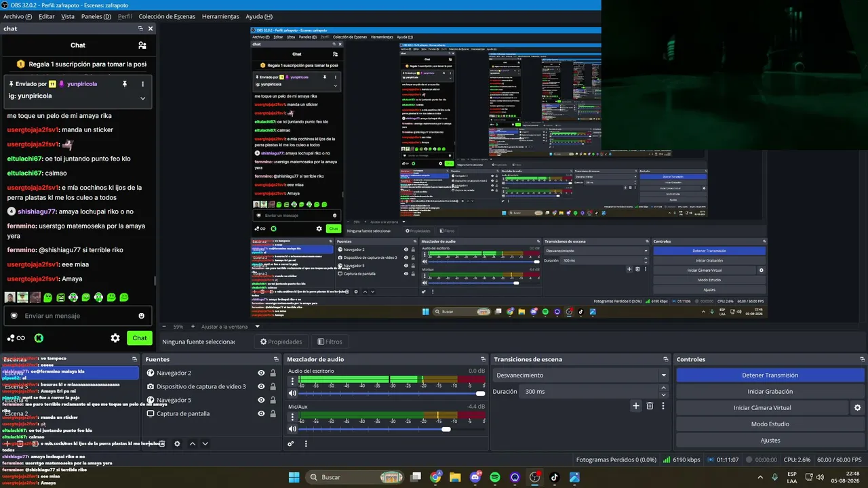Open emoji picker in chat input

pos(141,316)
